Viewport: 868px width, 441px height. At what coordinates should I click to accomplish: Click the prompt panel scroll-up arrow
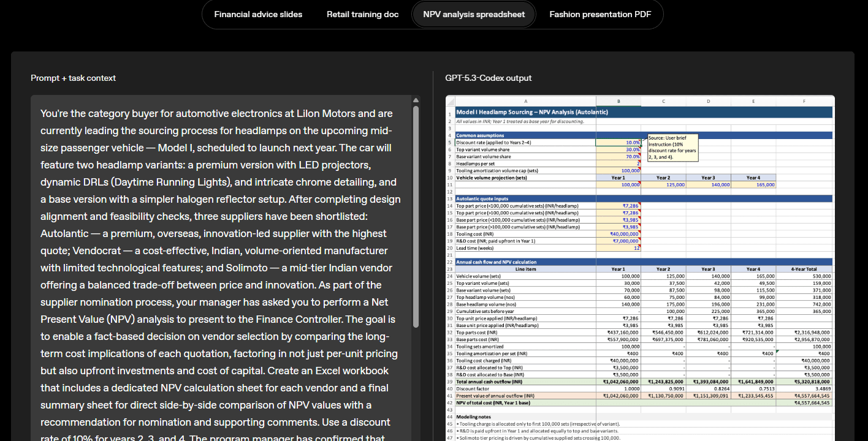pyautogui.click(x=416, y=100)
